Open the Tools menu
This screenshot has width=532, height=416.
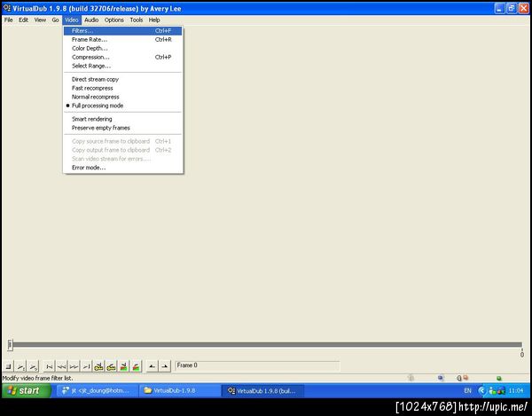pos(137,20)
